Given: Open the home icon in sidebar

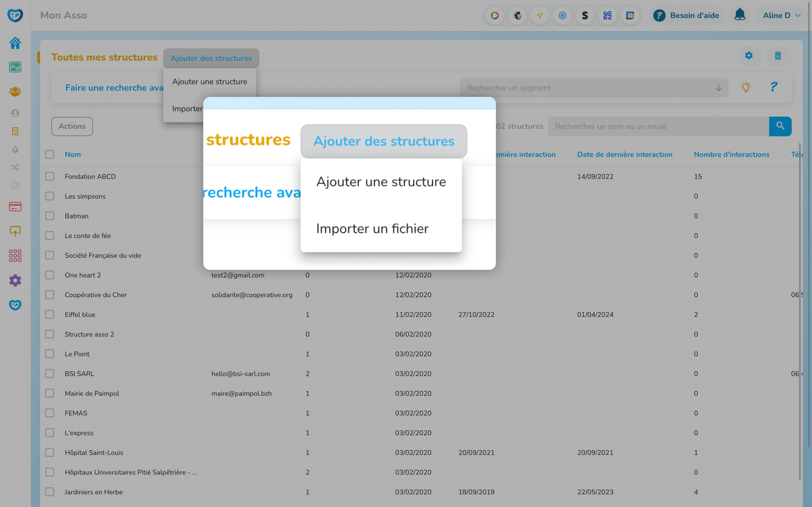Looking at the screenshot, I should [x=15, y=43].
